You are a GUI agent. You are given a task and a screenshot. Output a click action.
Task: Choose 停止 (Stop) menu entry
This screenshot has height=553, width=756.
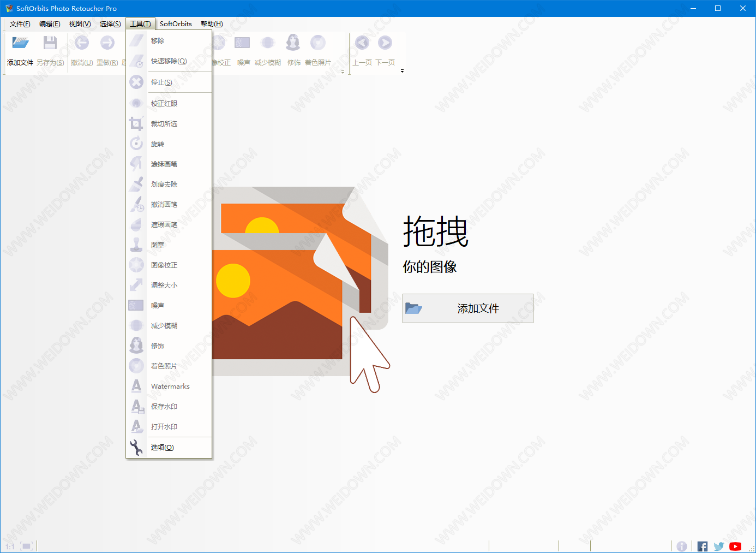[x=169, y=82]
